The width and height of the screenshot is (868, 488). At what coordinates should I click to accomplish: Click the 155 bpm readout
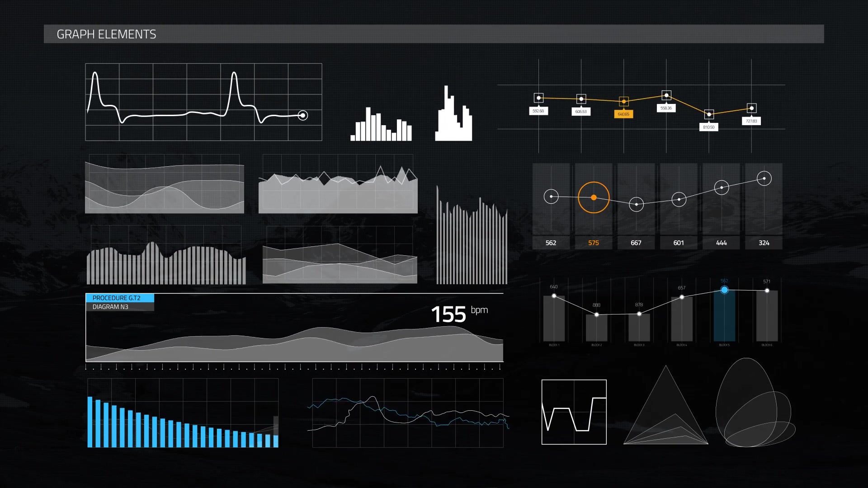459,314
